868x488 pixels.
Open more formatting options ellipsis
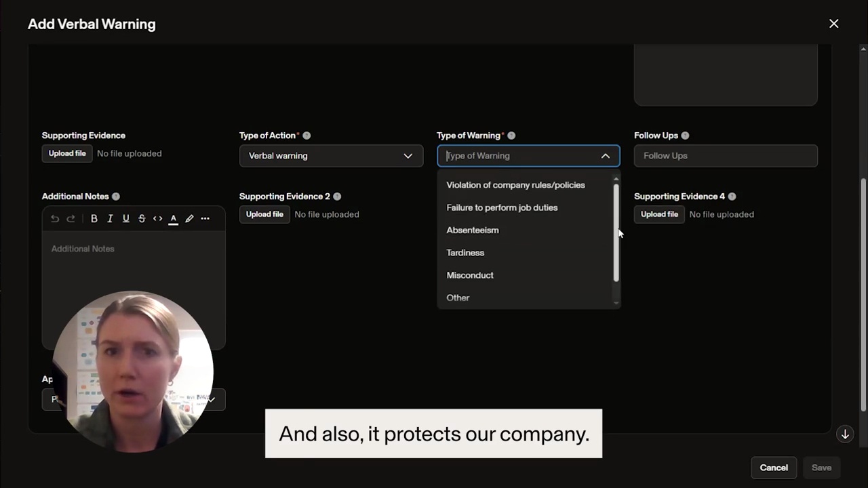click(x=205, y=218)
